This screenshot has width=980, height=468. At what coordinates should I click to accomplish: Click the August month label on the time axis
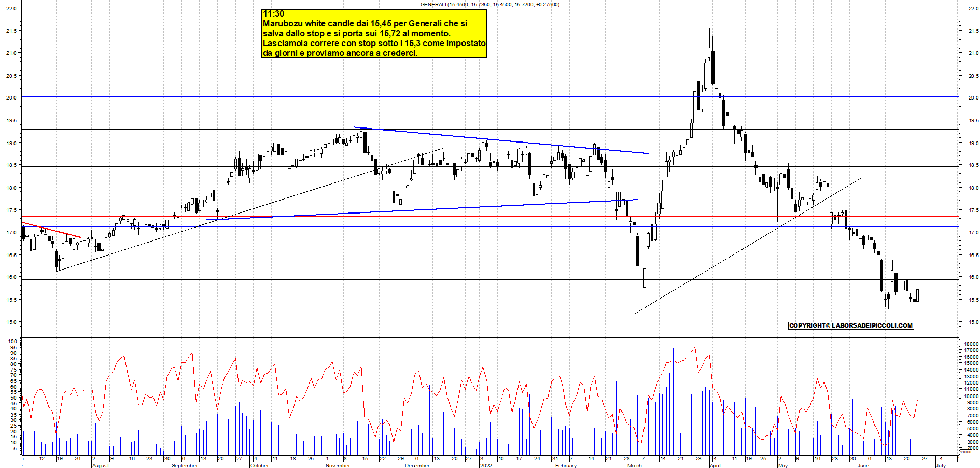[x=101, y=465]
